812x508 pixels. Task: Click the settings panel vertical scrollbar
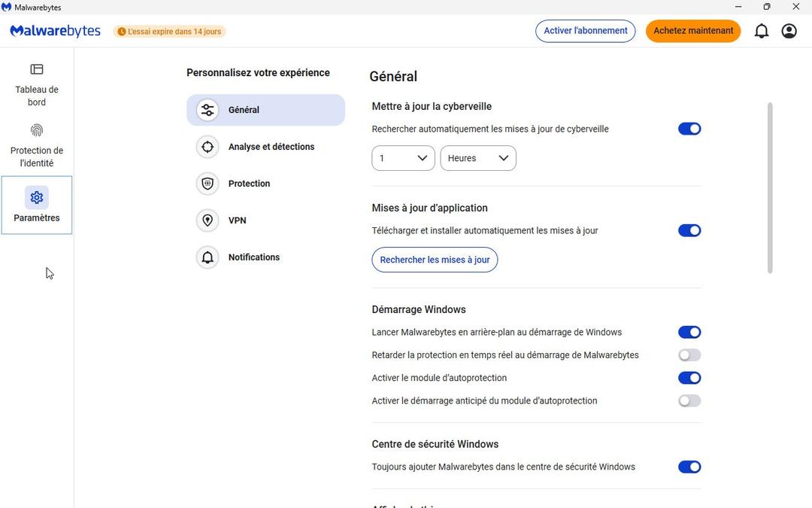(x=769, y=188)
